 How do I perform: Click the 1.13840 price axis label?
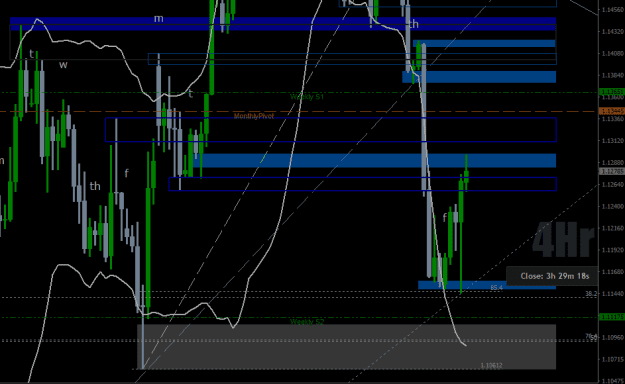[613, 75]
